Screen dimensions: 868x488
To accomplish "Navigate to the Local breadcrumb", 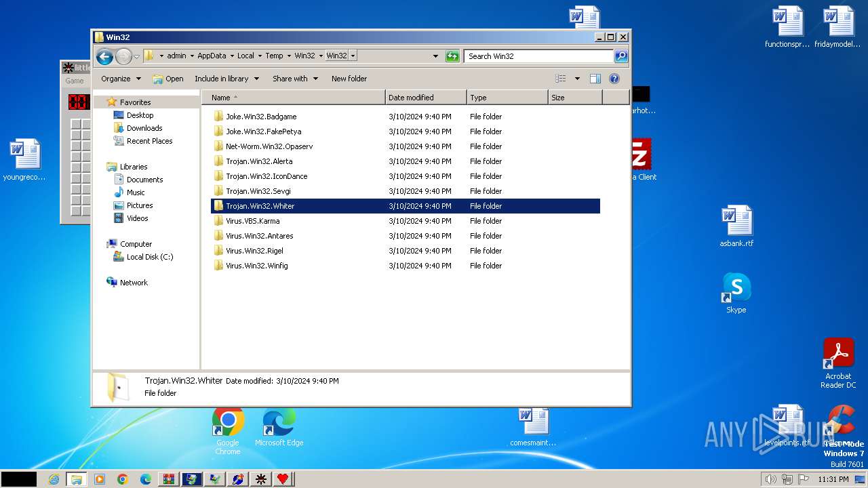I will coord(245,56).
